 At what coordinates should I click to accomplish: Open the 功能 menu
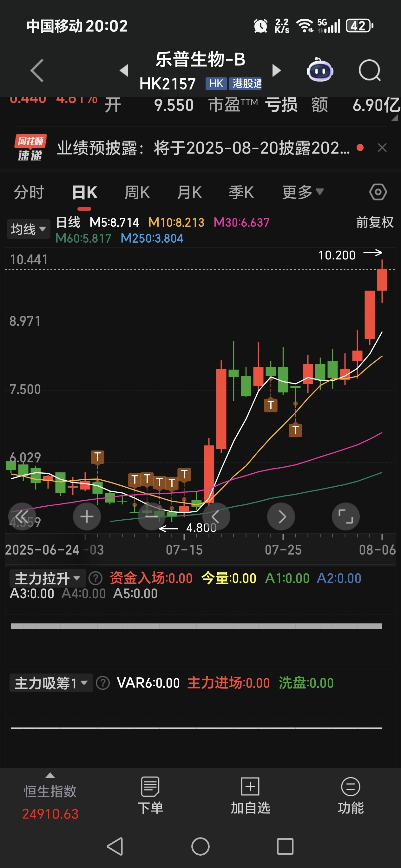[x=351, y=795]
